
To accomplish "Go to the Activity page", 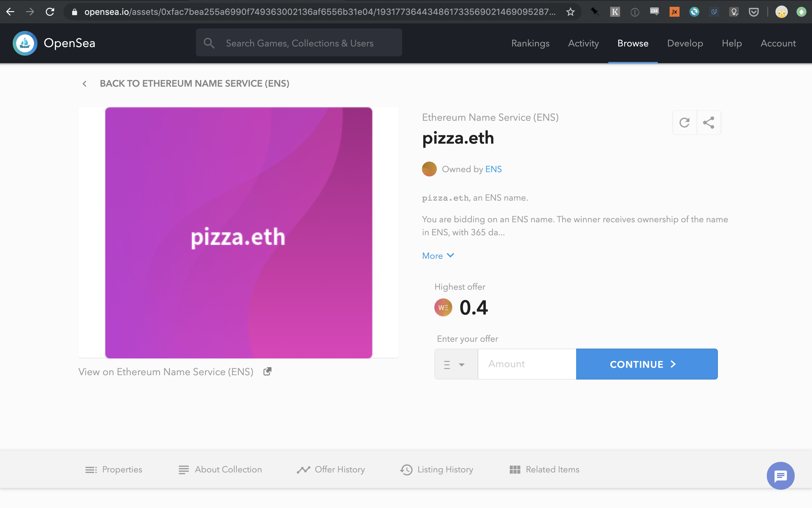I will click(583, 43).
